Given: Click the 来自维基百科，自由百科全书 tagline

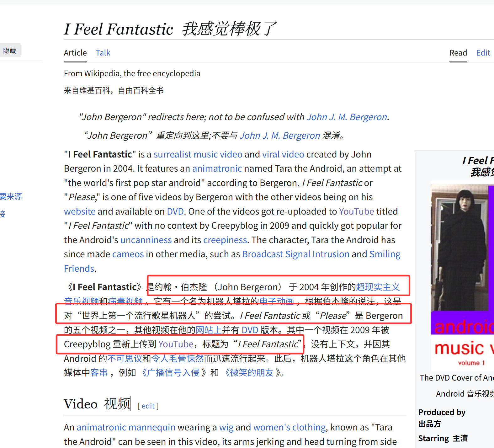Looking at the screenshot, I should pos(114,90).
